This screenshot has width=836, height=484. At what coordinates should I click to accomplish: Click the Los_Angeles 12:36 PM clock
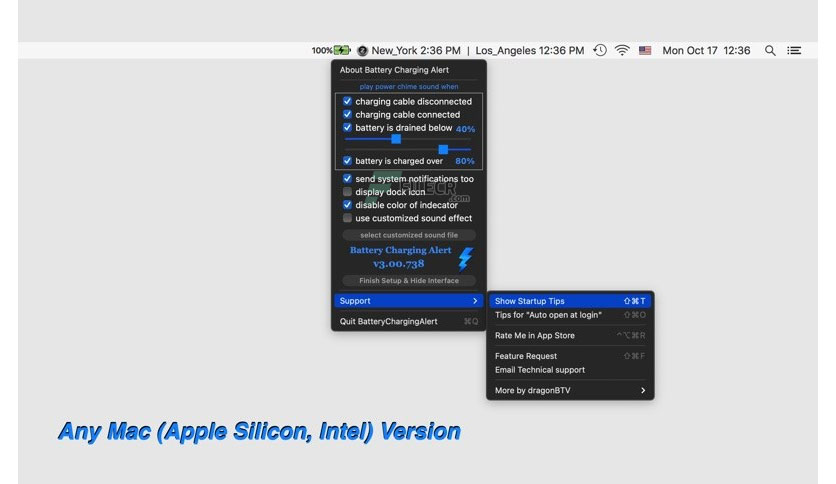click(x=529, y=51)
